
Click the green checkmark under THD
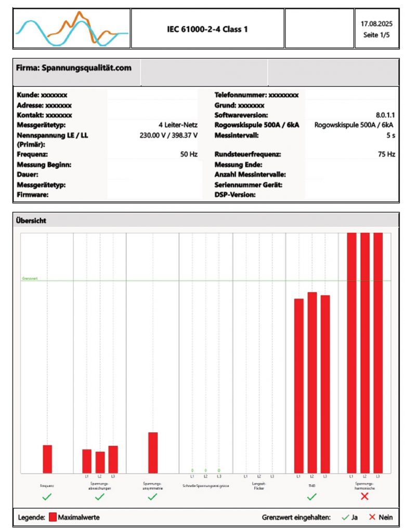point(311,497)
